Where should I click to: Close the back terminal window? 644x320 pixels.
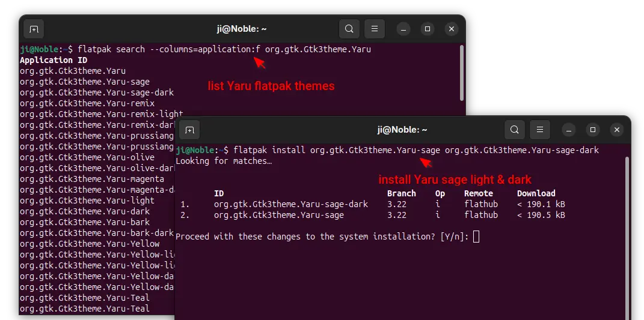tap(452, 29)
